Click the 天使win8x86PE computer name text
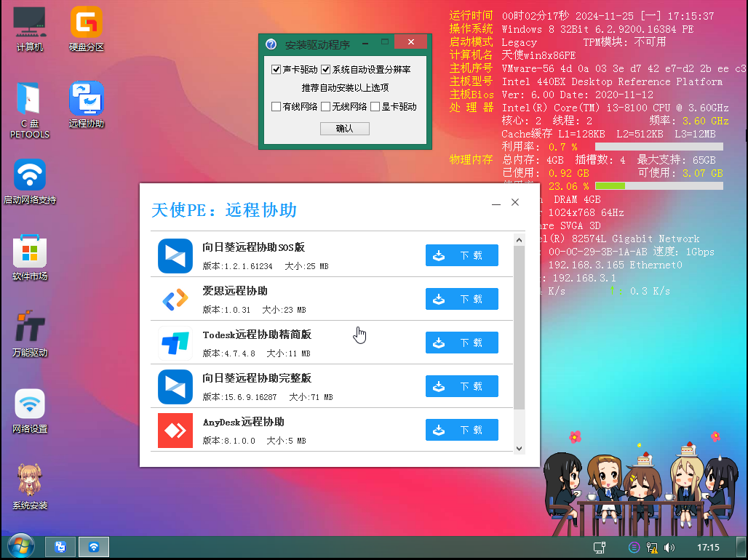This screenshot has width=748, height=560. coord(538,55)
